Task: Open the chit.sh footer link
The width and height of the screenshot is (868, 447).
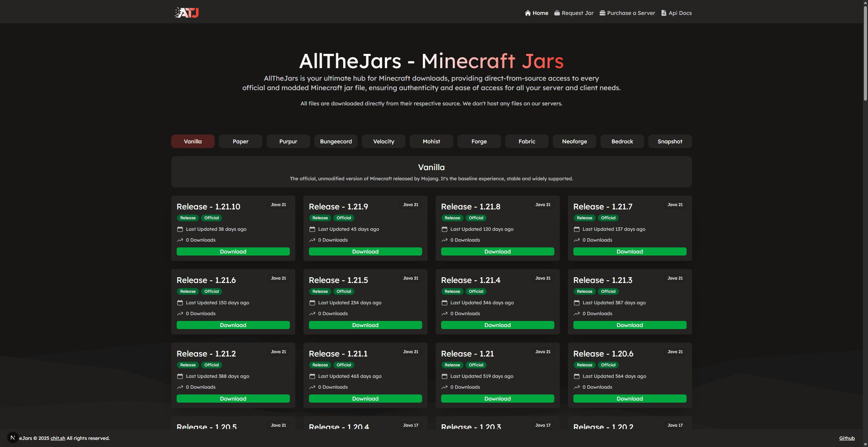Action: pos(58,438)
